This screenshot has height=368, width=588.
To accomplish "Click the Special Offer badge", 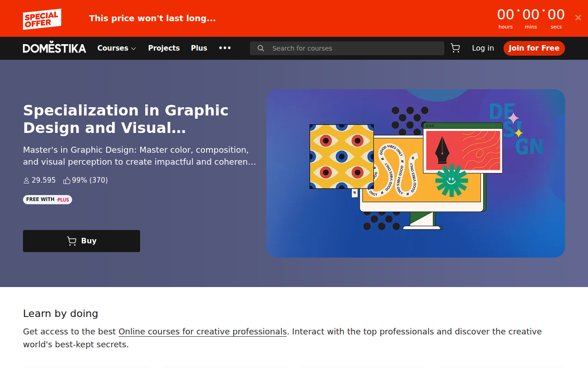I will tap(42, 19).
